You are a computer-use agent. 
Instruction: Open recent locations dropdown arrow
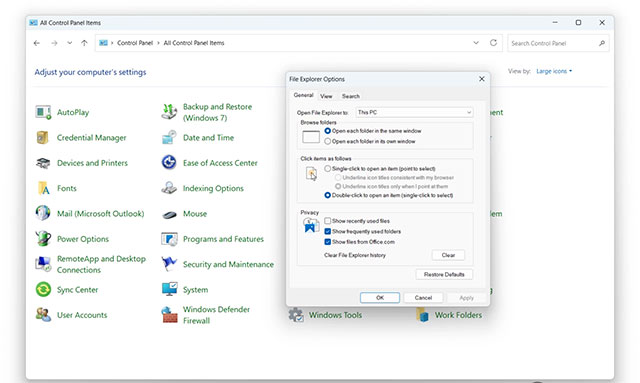click(x=69, y=43)
